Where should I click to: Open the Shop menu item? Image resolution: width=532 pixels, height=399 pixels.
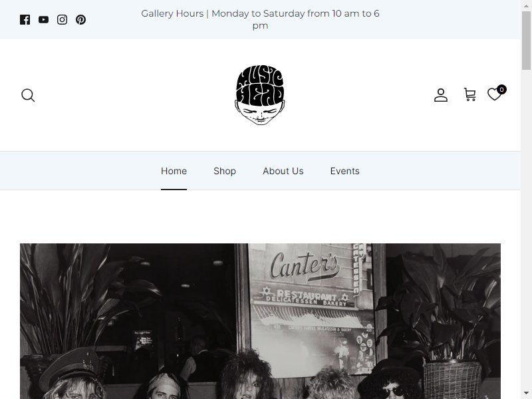point(225,171)
